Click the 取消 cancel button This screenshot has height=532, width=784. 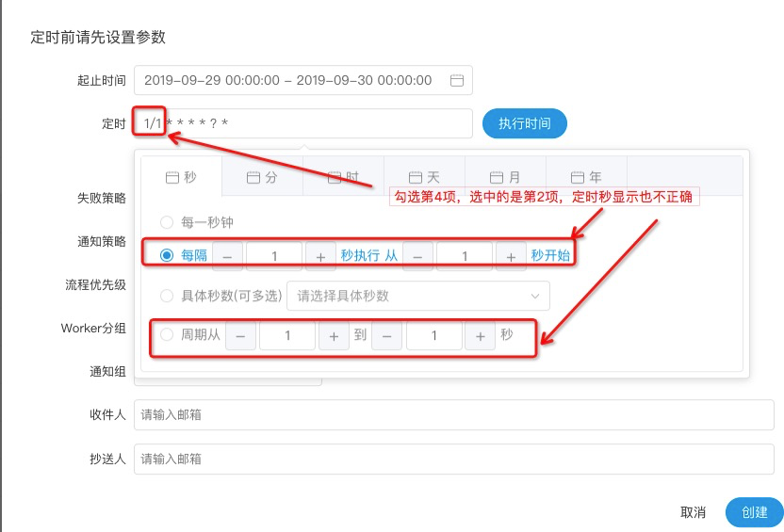point(693,512)
